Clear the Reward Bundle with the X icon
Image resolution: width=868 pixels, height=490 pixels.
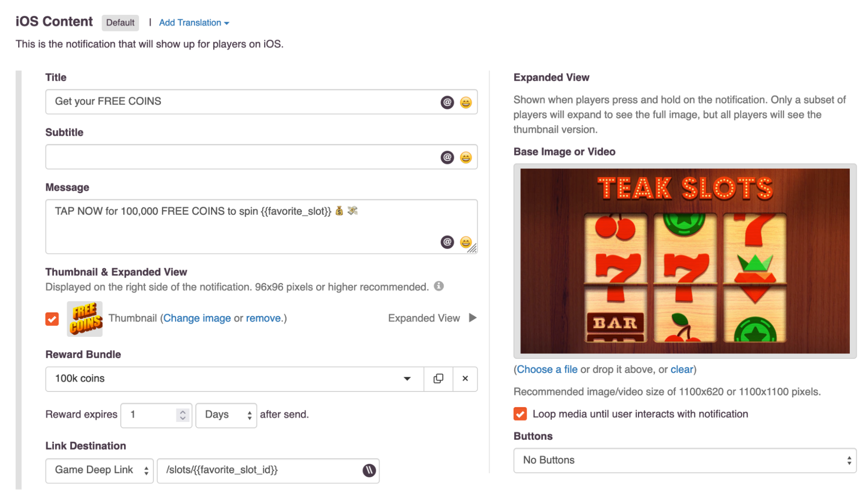tap(465, 378)
